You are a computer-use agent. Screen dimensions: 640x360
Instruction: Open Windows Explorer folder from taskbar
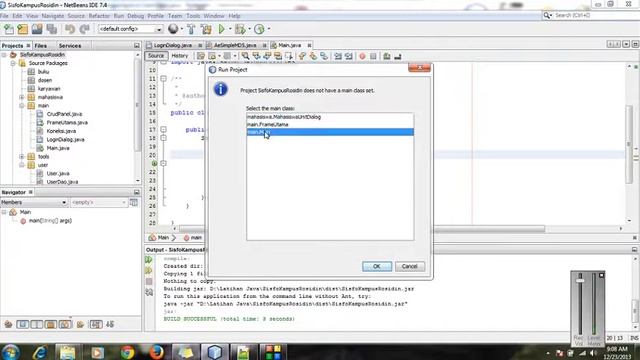67,352
